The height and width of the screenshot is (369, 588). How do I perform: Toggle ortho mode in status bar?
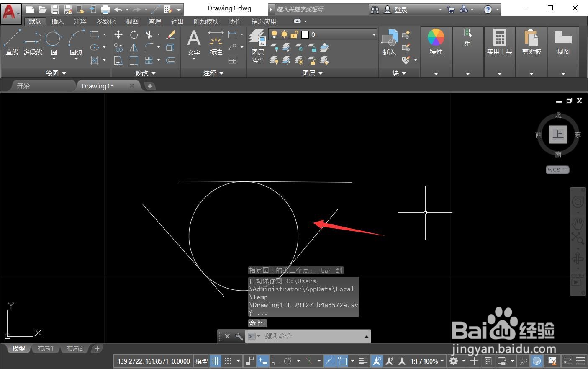click(275, 361)
